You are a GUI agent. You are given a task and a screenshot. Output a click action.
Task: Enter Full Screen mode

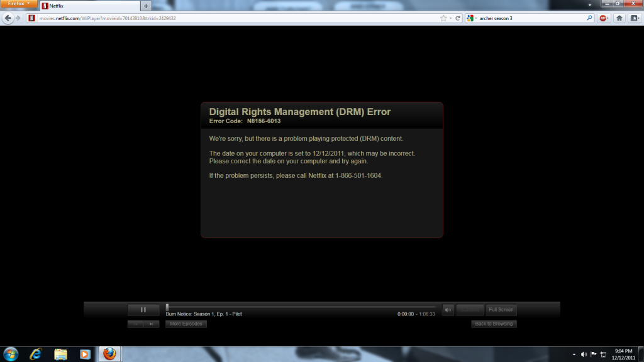click(x=501, y=310)
